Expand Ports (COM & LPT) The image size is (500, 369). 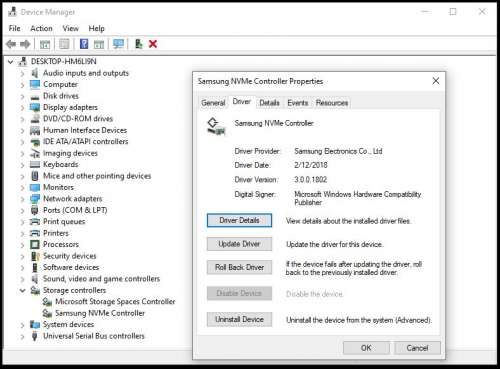click(22, 211)
